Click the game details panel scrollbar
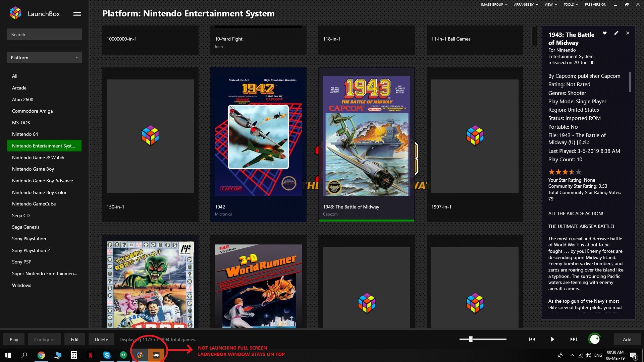 (630, 82)
